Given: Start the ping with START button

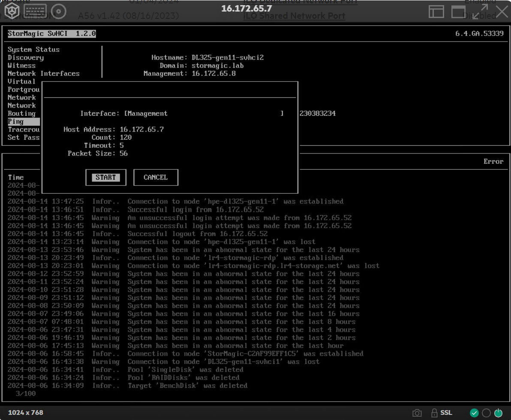Looking at the screenshot, I should pyautogui.click(x=106, y=177).
